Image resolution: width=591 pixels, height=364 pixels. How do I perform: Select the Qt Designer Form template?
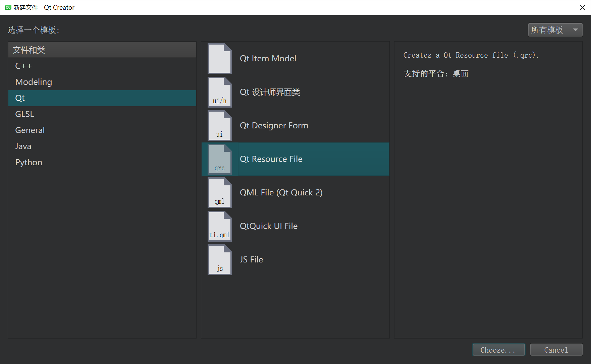coord(295,126)
